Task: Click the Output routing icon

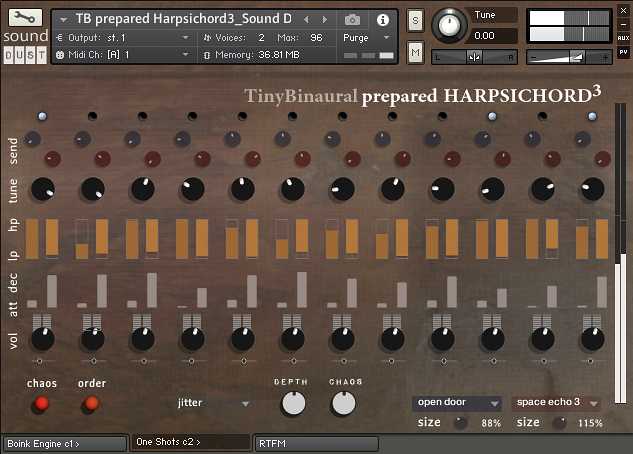Action: coord(60,38)
